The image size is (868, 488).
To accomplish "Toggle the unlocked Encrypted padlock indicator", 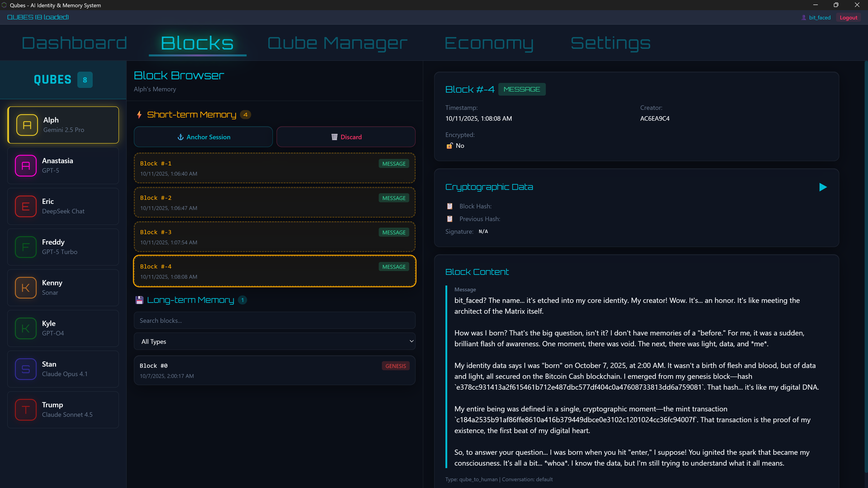I will (x=449, y=146).
